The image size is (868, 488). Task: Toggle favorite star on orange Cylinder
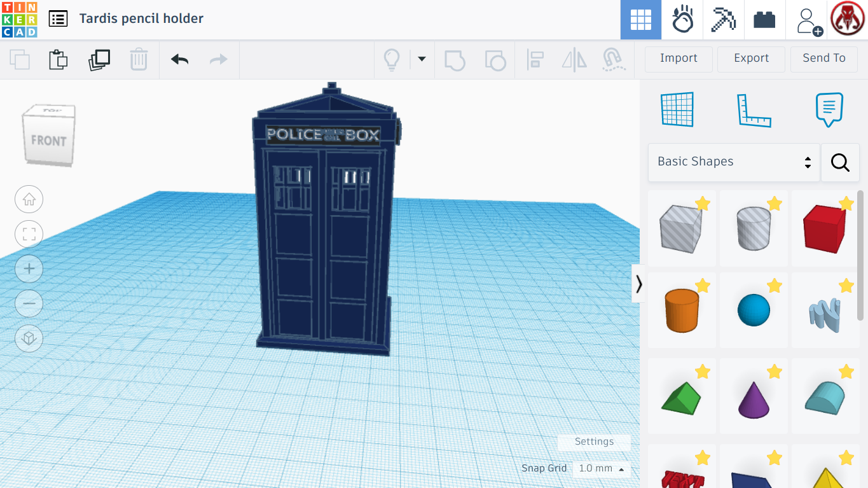tap(702, 286)
